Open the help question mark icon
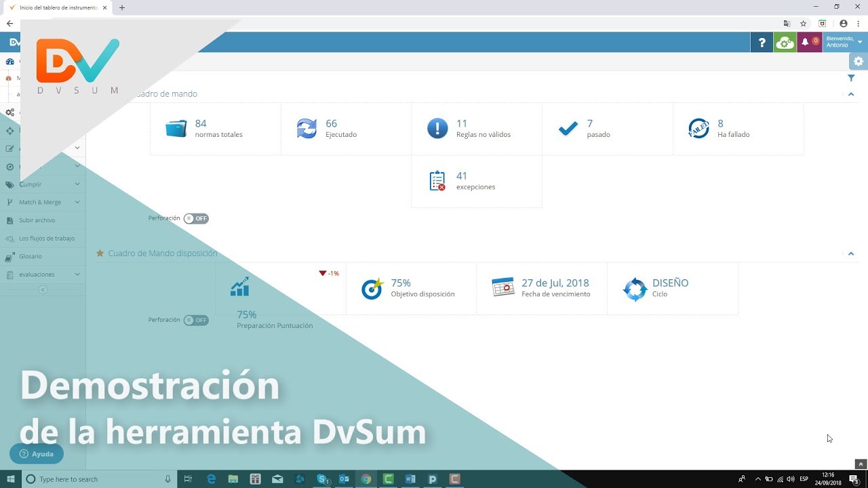The height and width of the screenshot is (488, 868). pos(762,42)
